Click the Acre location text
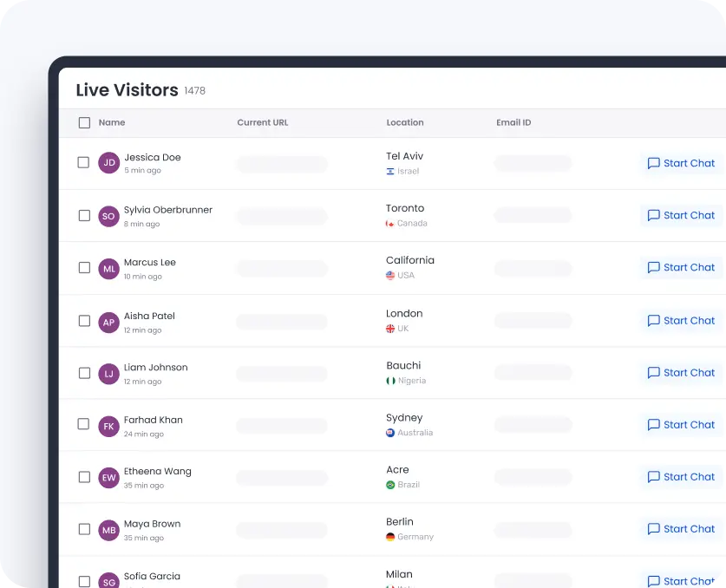 tap(397, 470)
